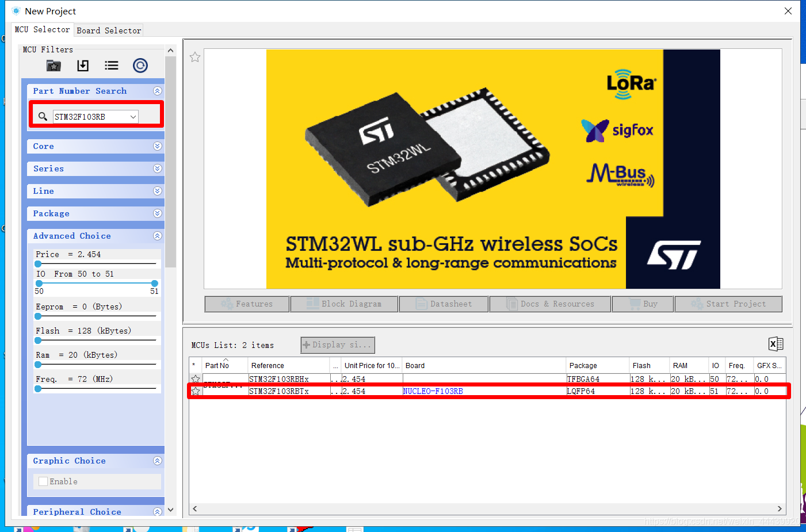Click the part number search input field

(91, 117)
